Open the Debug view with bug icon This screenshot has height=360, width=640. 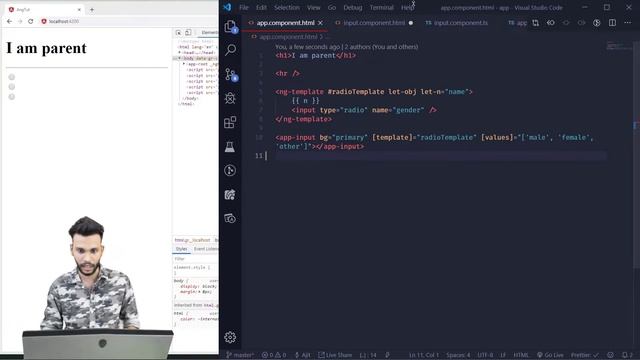tap(230, 98)
